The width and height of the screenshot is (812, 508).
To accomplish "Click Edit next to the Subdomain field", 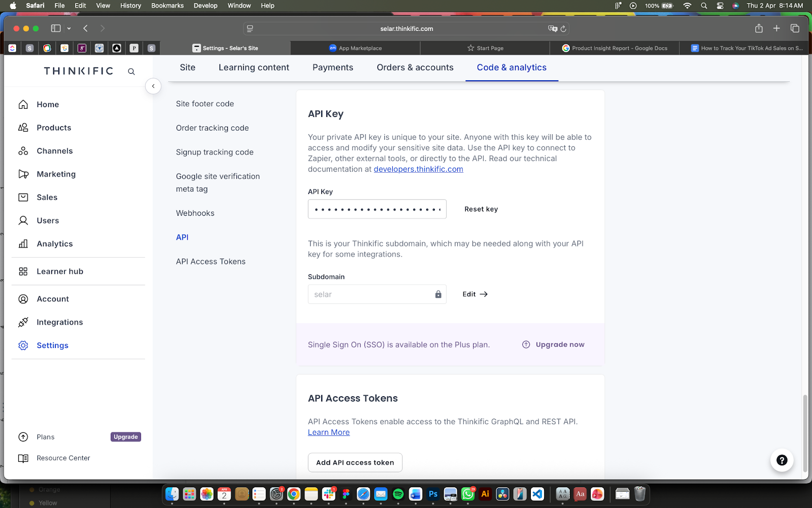I will click(475, 294).
